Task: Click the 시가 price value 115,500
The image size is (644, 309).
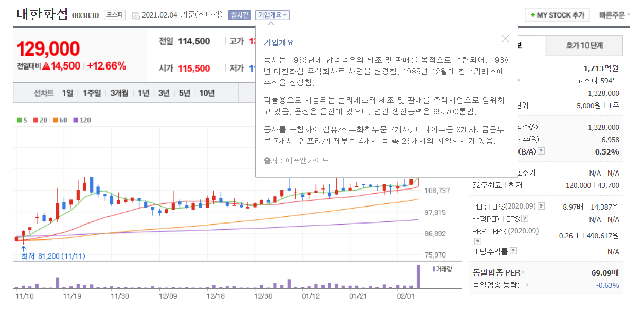Action: [194, 68]
